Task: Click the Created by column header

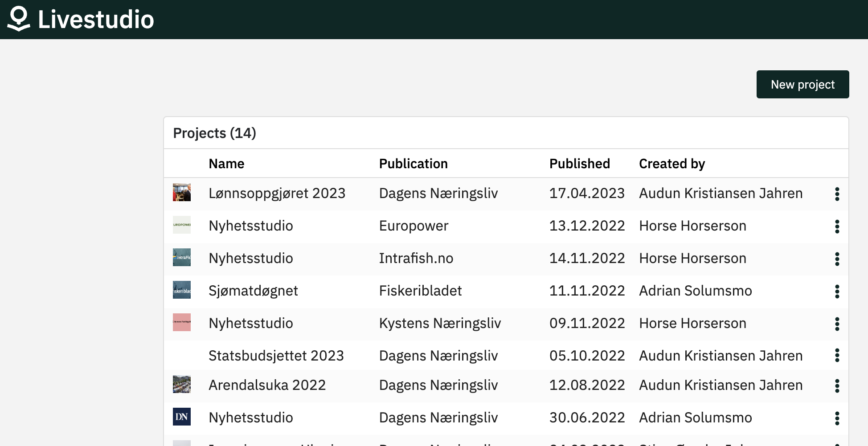Action: pos(672,163)
